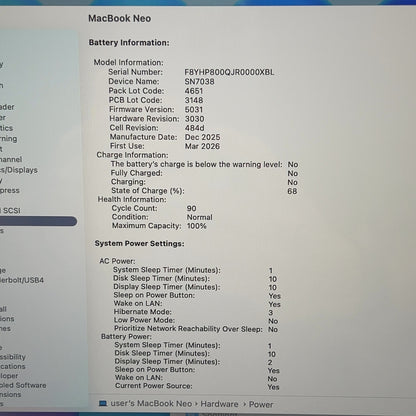Open the Disc Burning sidebar entry

(8, 139)
